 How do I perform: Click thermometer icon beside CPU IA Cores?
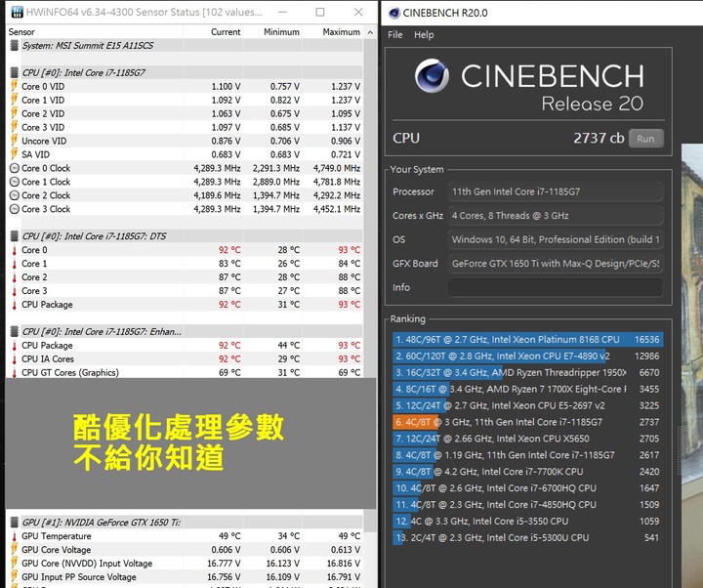pyautogui.click(x=15, y=358)
